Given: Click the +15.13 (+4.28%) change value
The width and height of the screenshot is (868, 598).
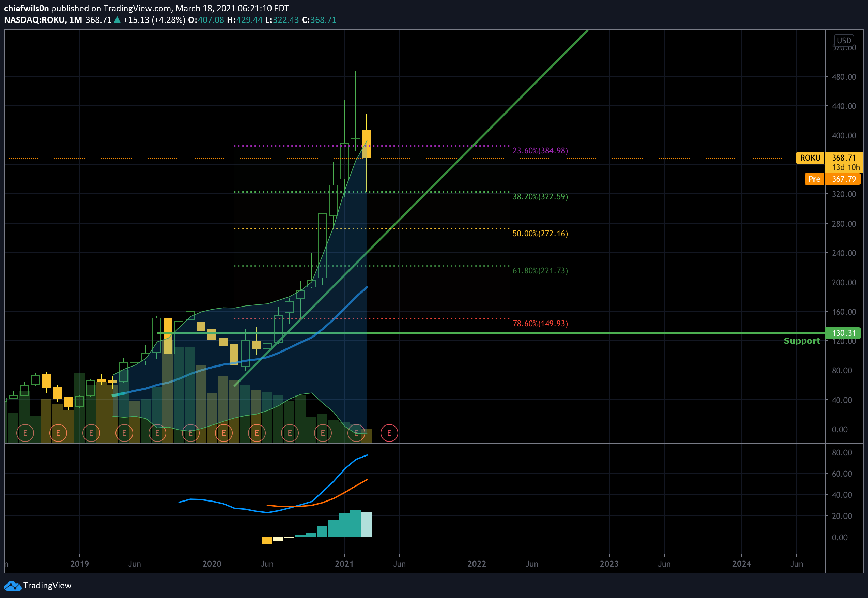Looking at the screenshot, I should [154, 20].
